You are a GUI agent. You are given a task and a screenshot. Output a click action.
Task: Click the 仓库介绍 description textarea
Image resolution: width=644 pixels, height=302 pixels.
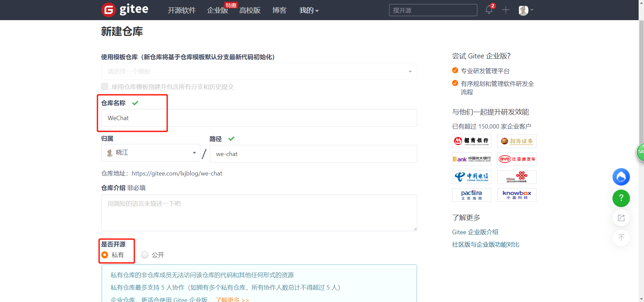tap(259, 213)
